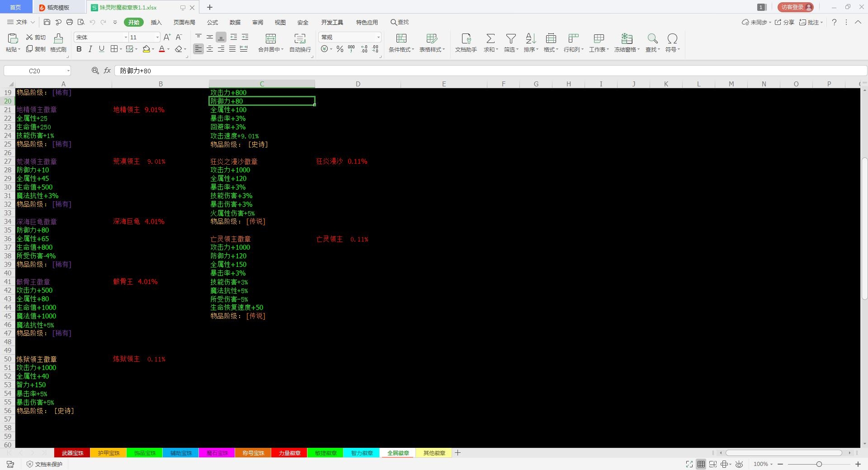
Task: Click the AutoSum (求和) sigma icon
Action: [x=491, y=38]
